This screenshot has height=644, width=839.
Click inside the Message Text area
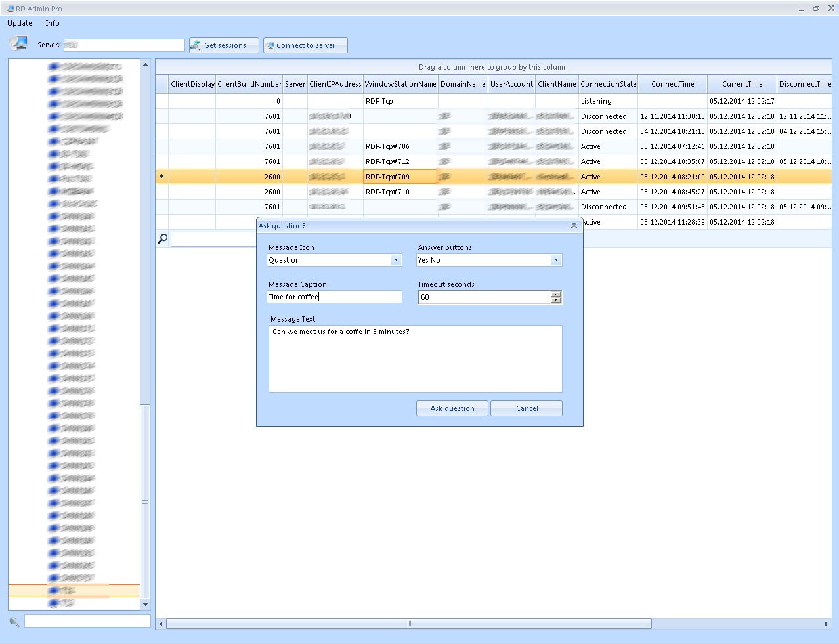(415, 359)
